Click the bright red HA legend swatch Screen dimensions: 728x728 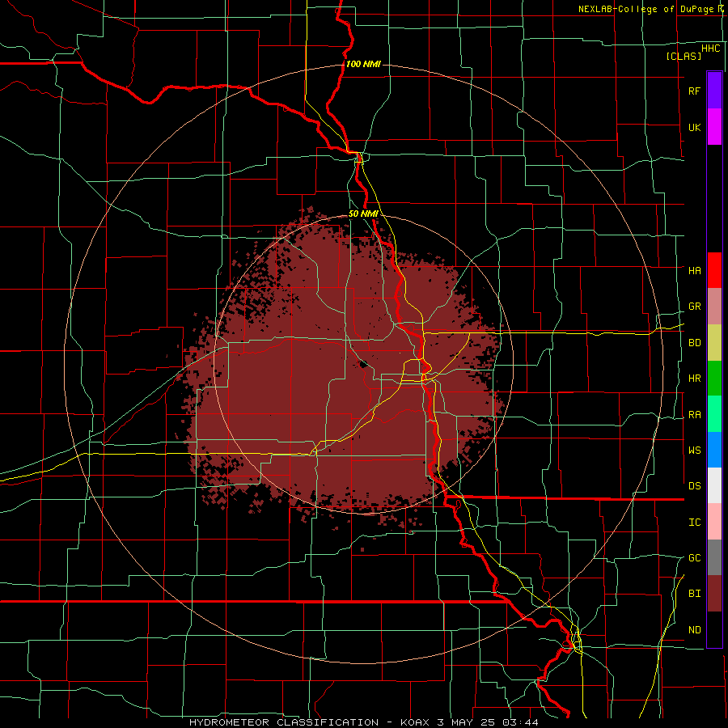pyautogui.click(x=714, y=270)
